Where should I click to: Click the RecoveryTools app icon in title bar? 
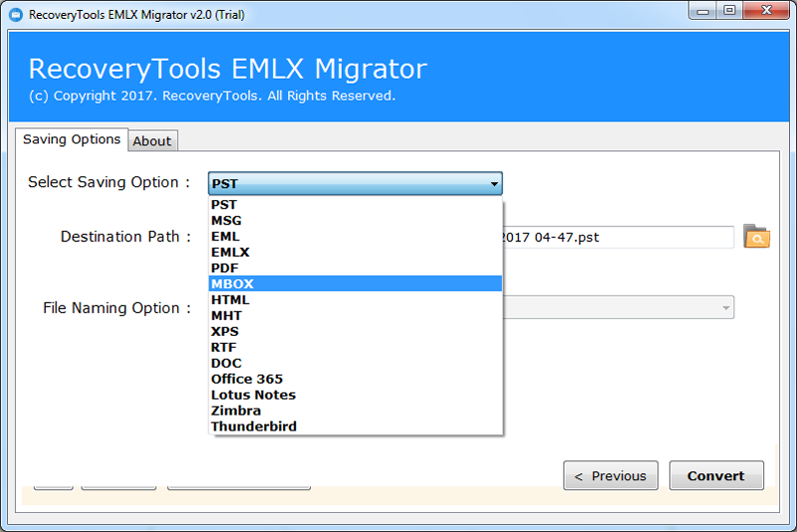coord(16,15)
